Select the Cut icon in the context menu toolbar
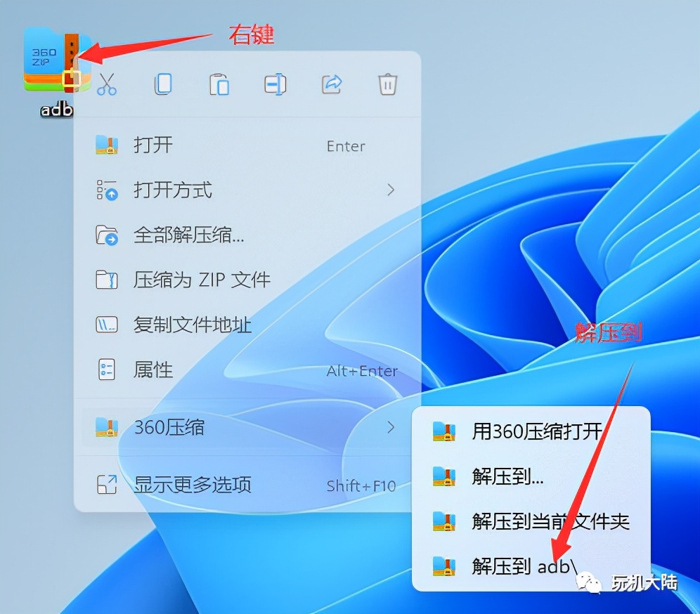The width and height of the screenshot is (700, 614). click(x=107, y=84)
